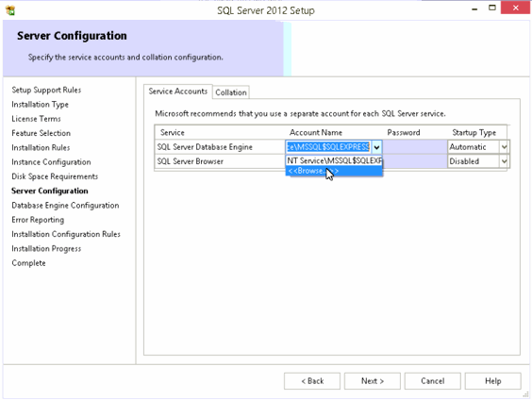Switch to the Collation tab

231,92
